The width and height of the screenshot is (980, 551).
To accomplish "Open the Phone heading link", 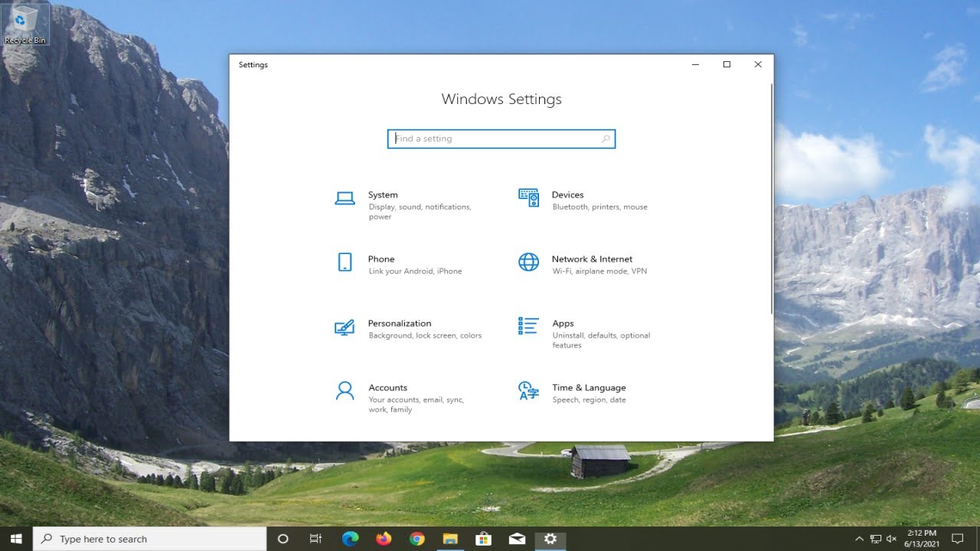I will [381, 259].
